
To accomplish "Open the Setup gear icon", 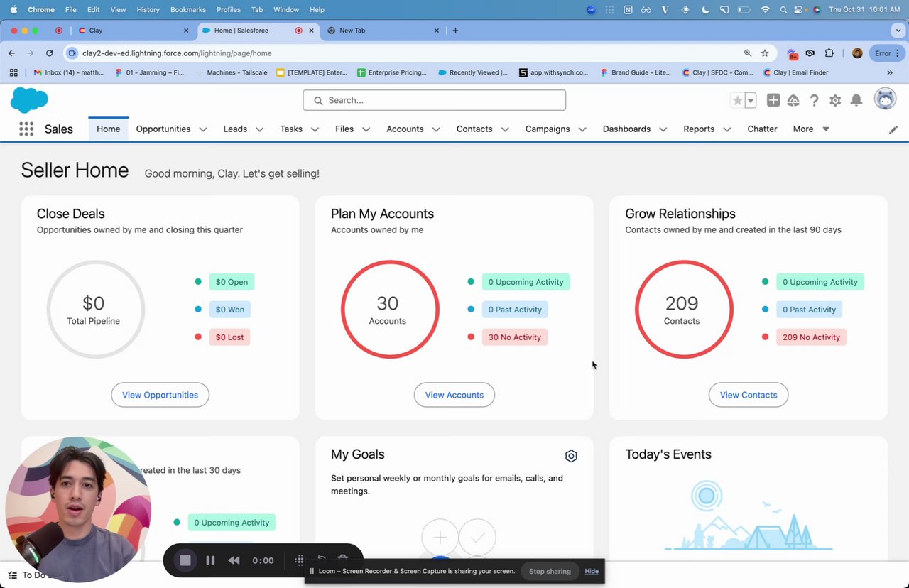I will pyautogui.click(x=835, y=101).
